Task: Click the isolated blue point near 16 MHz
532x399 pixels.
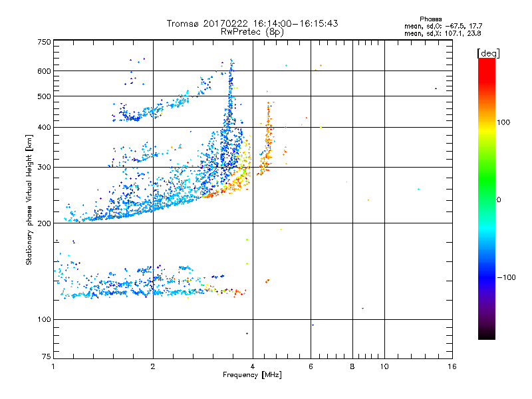Action: coord(436,88)
